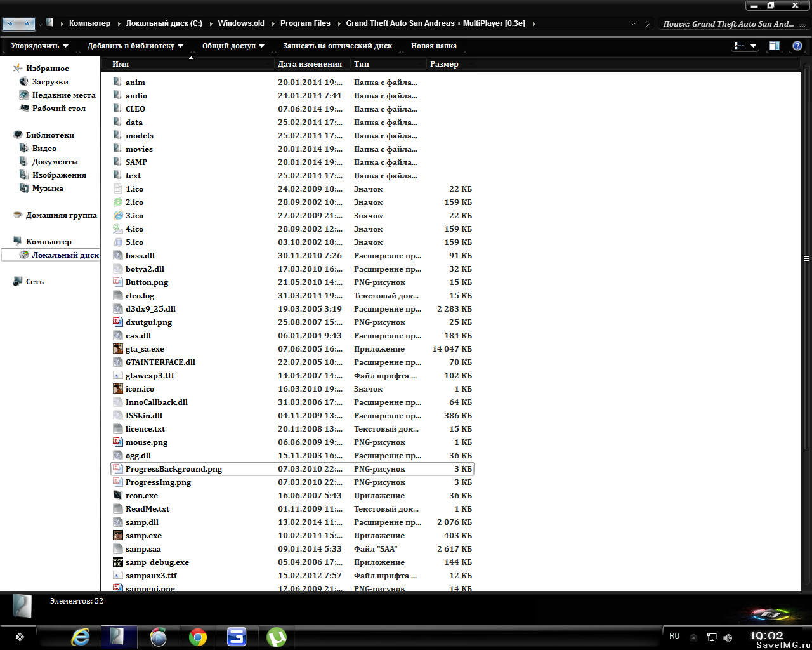This screenshot has width=812, height=650.
Task: Show the help icon
Action: click(x=797, y=46)
